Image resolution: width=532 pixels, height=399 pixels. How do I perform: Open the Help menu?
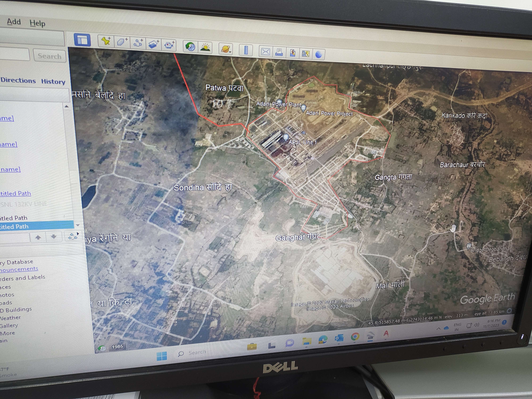[38, 23]
